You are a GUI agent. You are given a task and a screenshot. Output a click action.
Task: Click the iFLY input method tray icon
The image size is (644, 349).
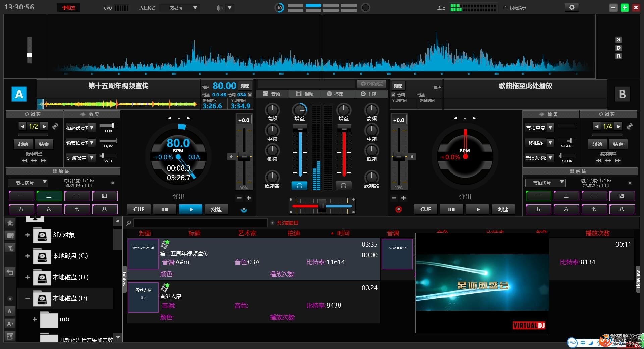click(572, 343)
